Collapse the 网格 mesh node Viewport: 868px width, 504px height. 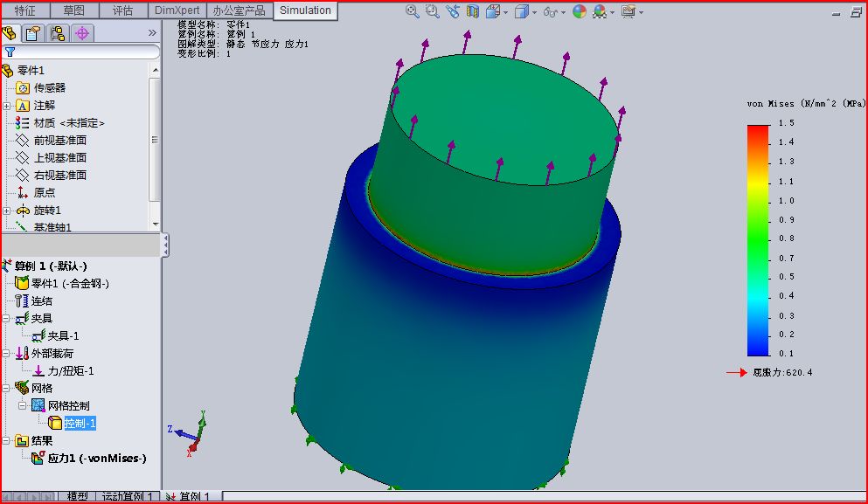click(5, 389)
